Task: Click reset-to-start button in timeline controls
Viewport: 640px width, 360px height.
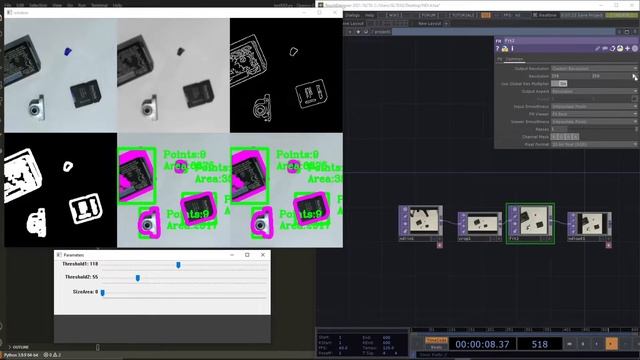Action: tap(570, 344)
